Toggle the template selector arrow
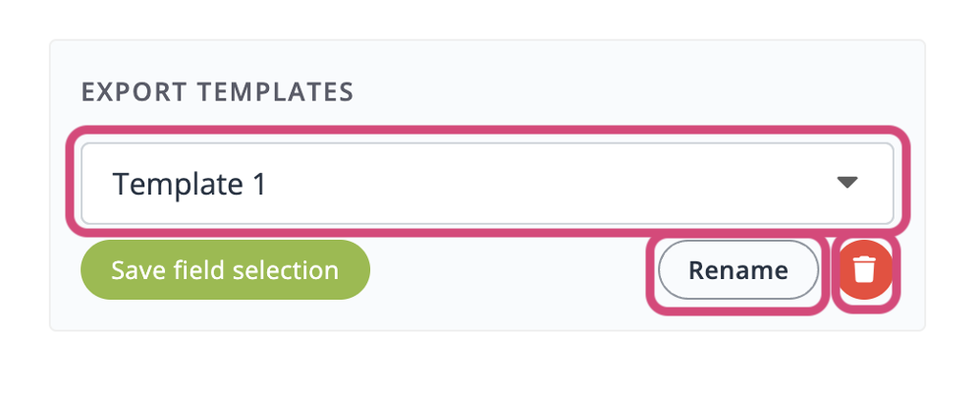 tap(846, 183)
